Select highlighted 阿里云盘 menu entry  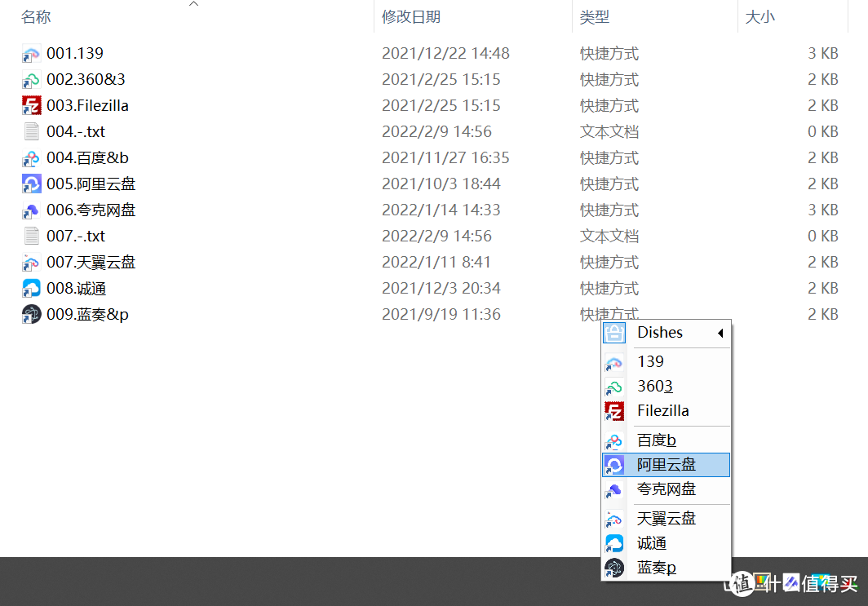coord(666,465)
